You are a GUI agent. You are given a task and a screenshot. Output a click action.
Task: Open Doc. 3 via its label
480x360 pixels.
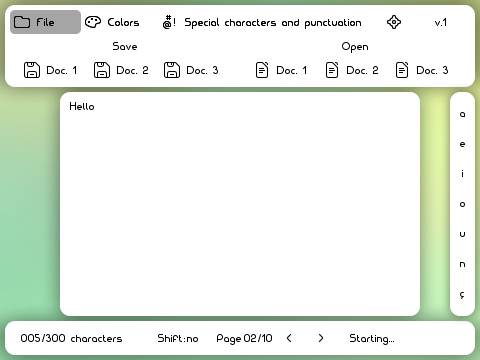[432, 70]
